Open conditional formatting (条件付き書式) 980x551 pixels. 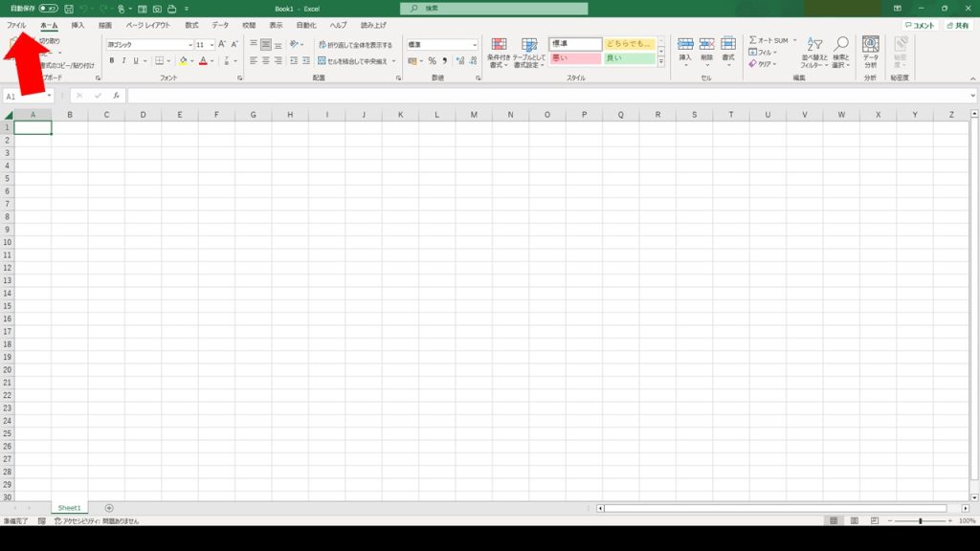(499, 51)
